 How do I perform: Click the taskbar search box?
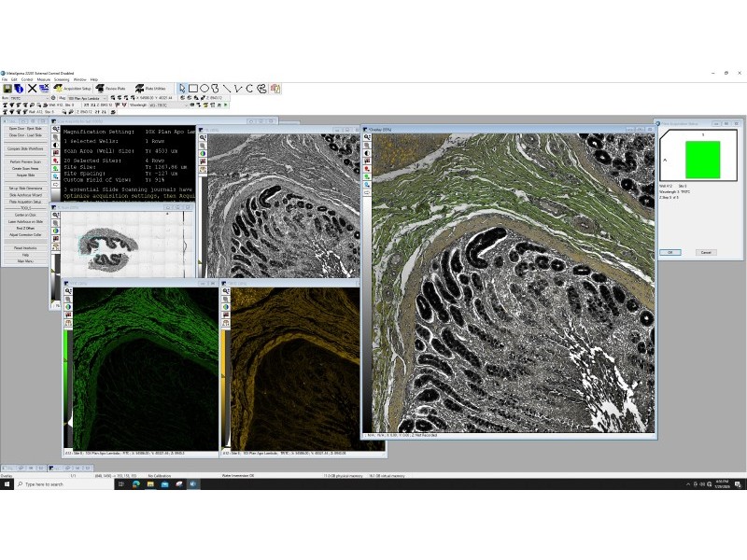[x=64, y=484]
